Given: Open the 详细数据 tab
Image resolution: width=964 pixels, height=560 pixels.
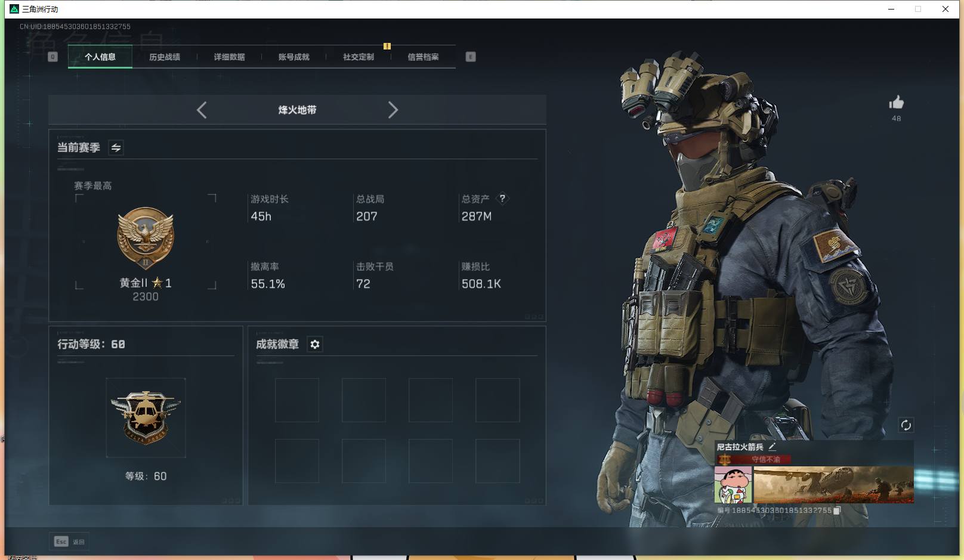Looking at the screenshot, I should [229, 57].
